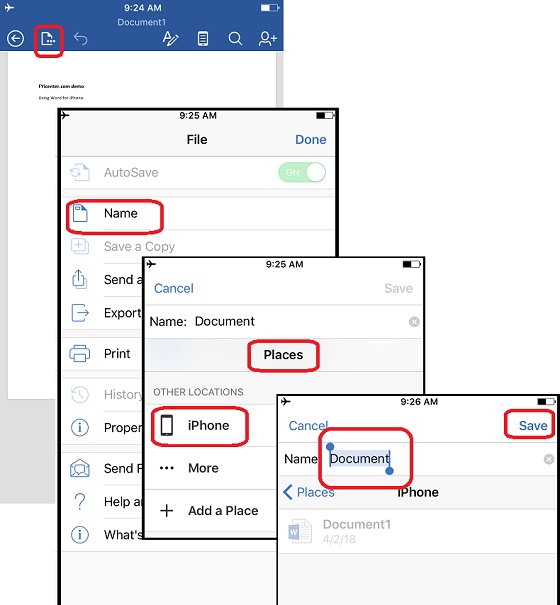Choose Save a Copy in File menu
The image size is (560, 605).
139,247
